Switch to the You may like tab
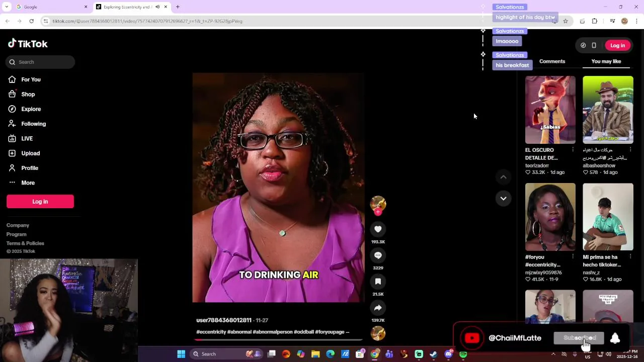The width and height of the screenshot is (644, 362). point(606,61)
